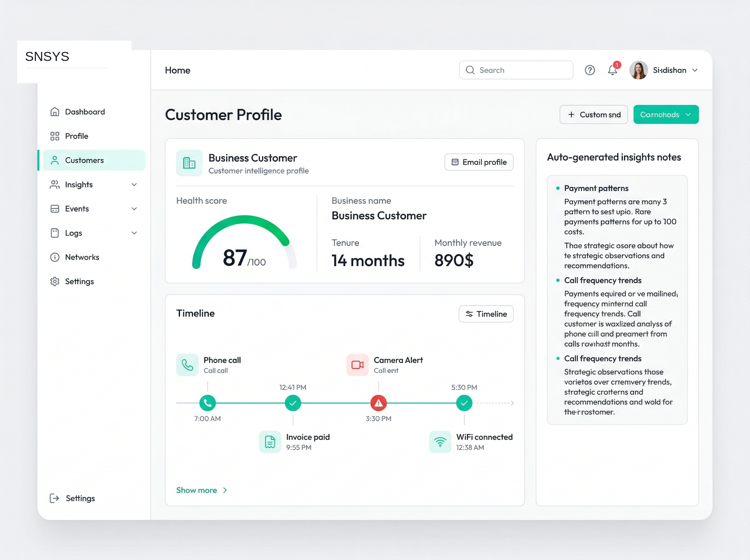Select the Camera Alert icon

click(357, 365)
